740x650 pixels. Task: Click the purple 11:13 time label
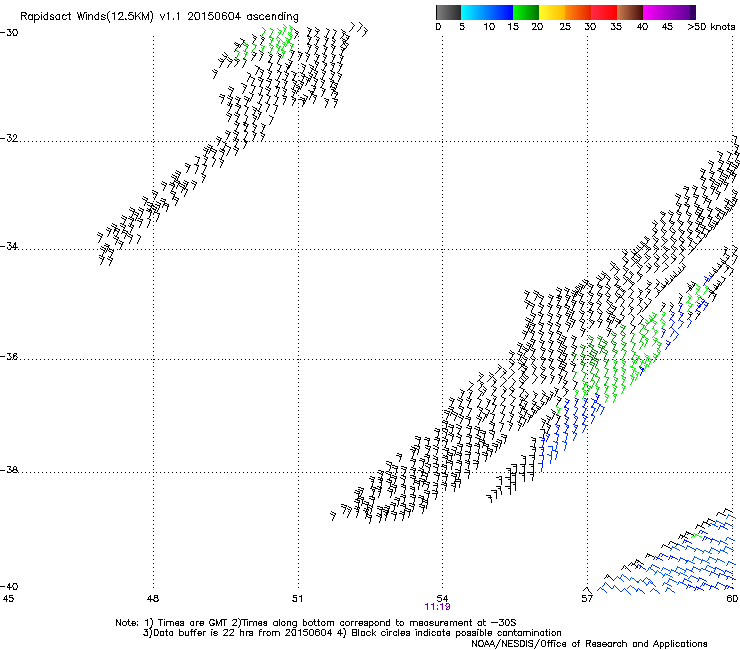pyautogui.click(x=437, y=607)
